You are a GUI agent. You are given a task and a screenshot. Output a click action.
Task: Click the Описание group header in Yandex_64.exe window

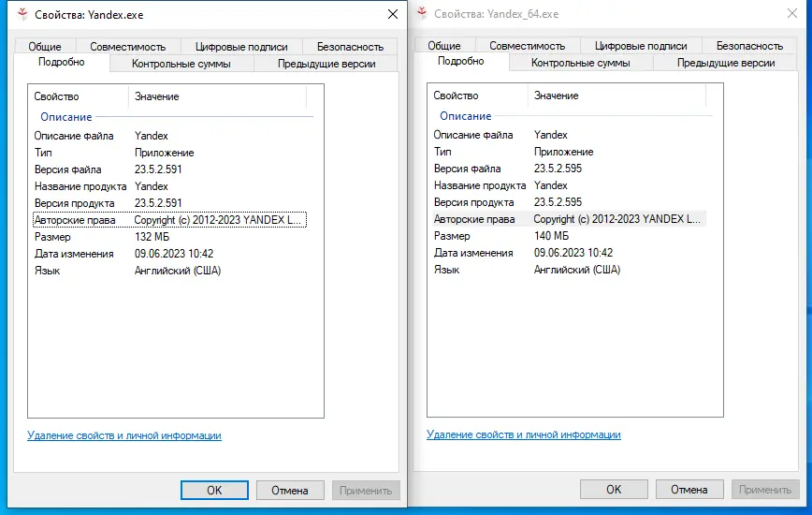465,116
